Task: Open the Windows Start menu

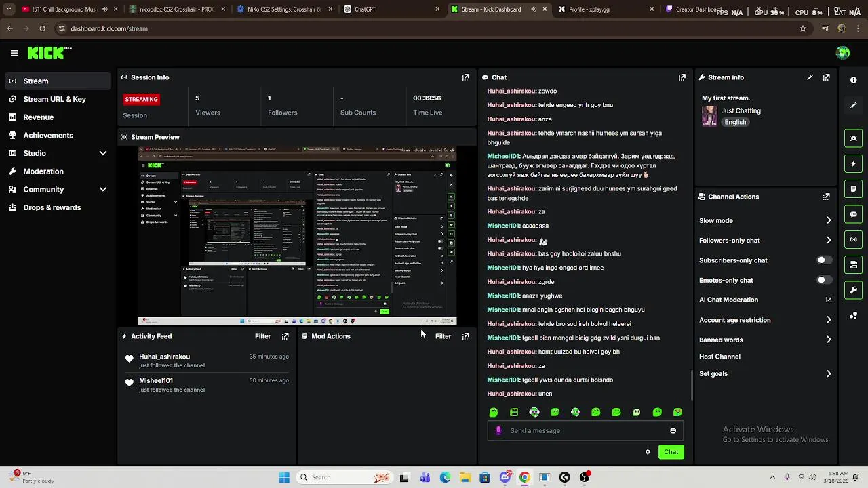Action: coord(284,477)
